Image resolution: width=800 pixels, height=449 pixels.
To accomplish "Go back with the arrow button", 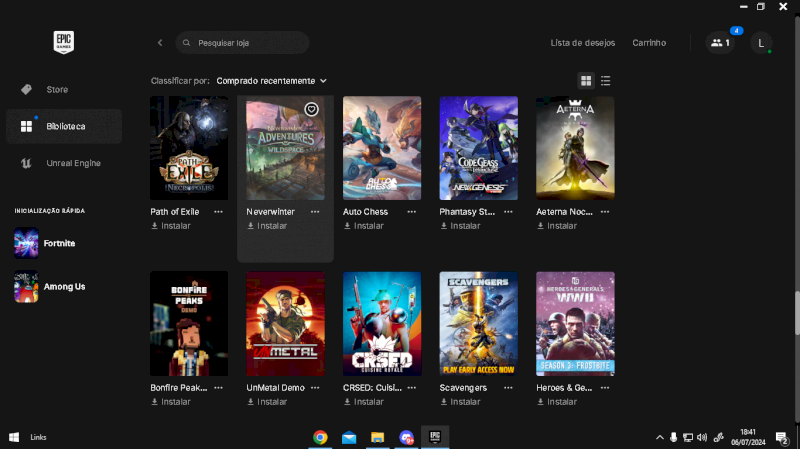I will pos(160,43).
